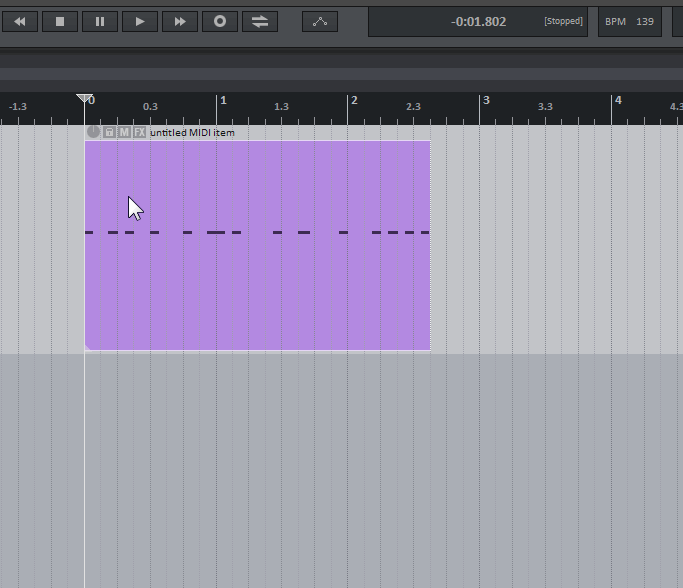Toggle lock on the MIDI item
The width and height of the screenshot is (683, 588).
[x=110, y=132]
